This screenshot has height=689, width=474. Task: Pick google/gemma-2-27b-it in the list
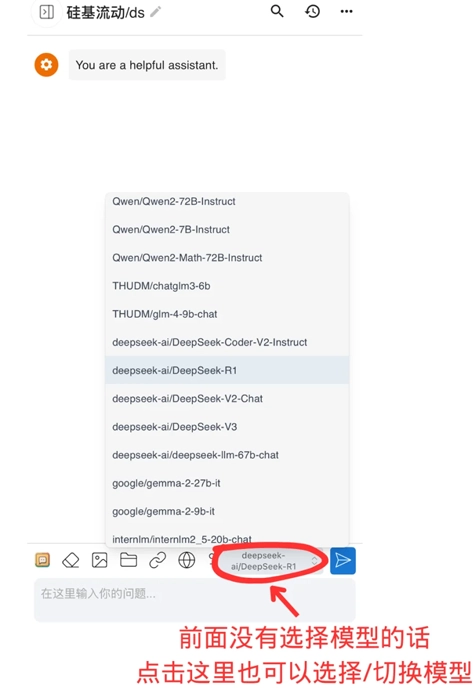(227, 483)
